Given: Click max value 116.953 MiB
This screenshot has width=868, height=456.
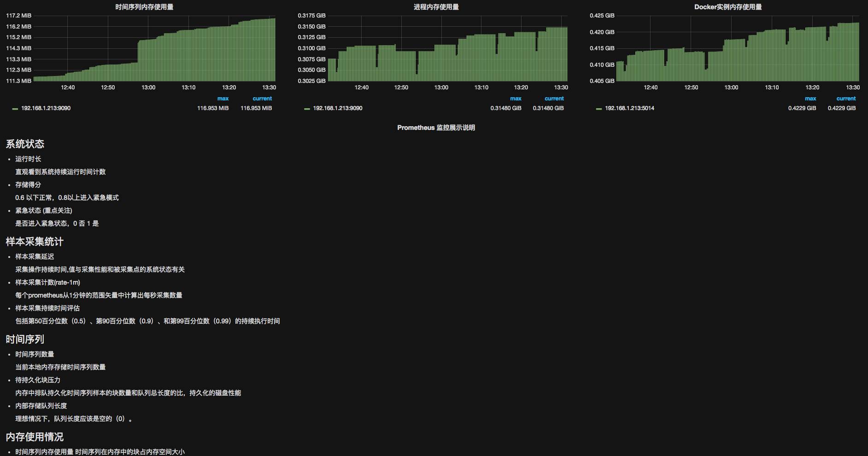Looking at the screenshot, I should pos(213,108).
